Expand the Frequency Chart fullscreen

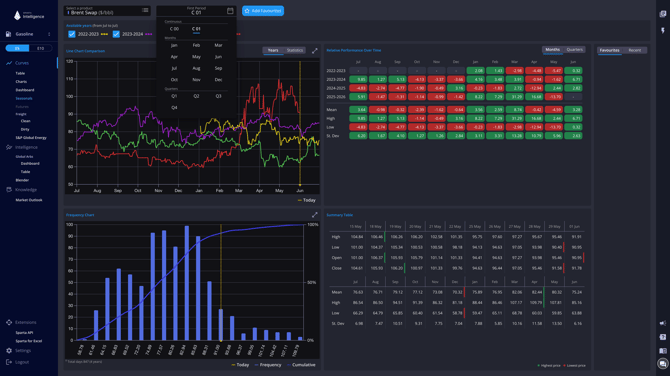pyautogui.click(x=314, y=215)
